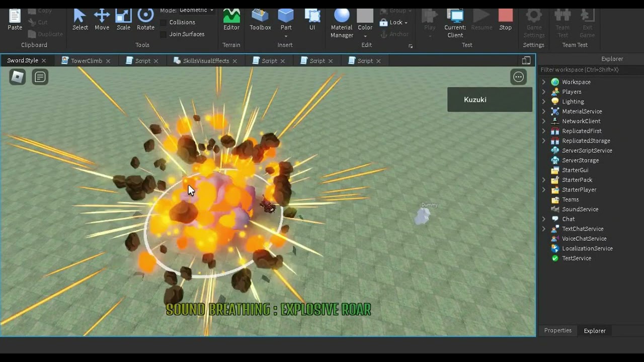Select the StarterPack entry
644x362 pixels.
point(577,180)
